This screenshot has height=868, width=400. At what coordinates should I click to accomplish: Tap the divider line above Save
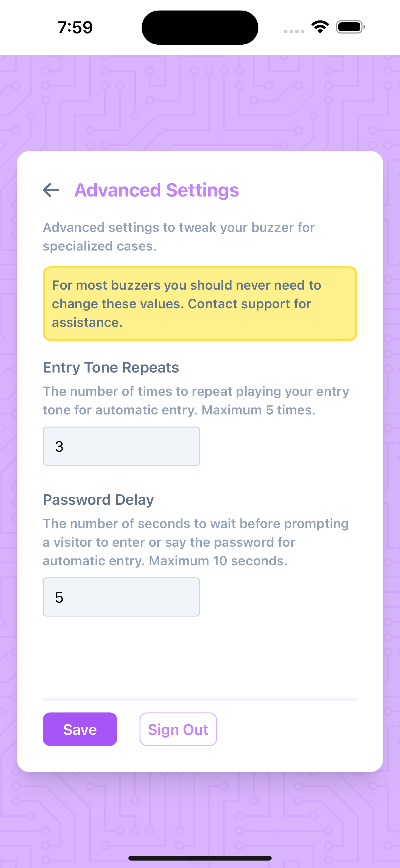pos(200,699)
